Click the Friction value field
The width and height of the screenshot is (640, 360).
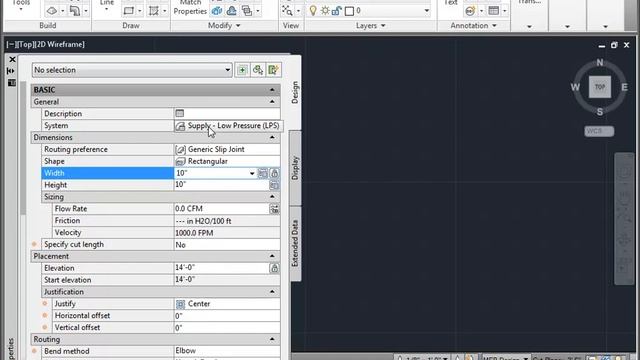227,221
